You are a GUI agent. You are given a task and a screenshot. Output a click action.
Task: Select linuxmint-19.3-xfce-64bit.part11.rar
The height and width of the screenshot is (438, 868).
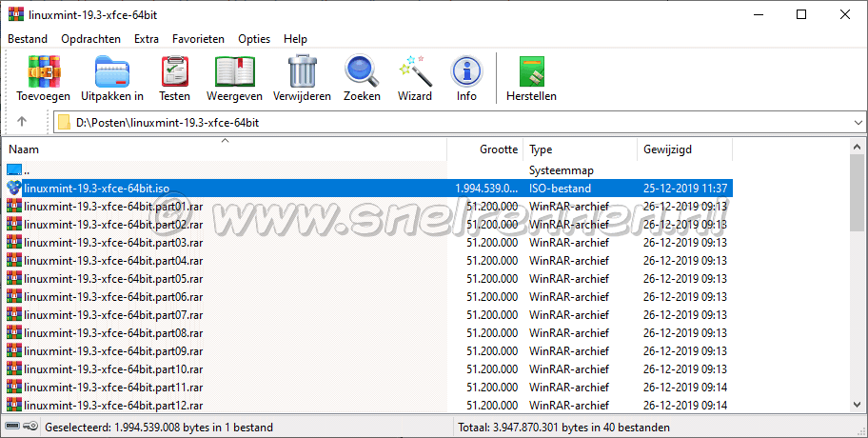click(113, 387)
